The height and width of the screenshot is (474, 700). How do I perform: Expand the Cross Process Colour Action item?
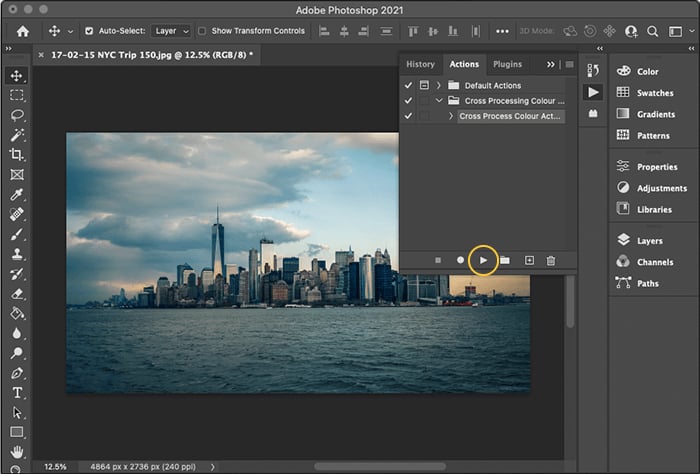click(451, 117)
